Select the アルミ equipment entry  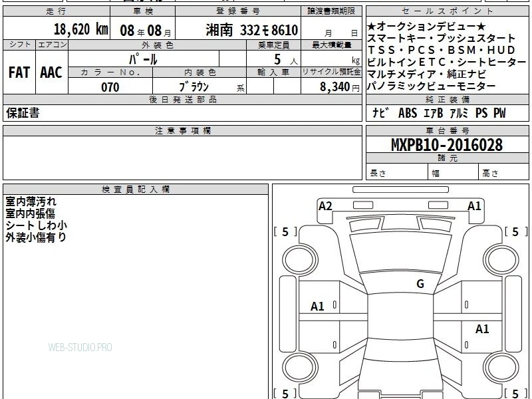[459, 113]
